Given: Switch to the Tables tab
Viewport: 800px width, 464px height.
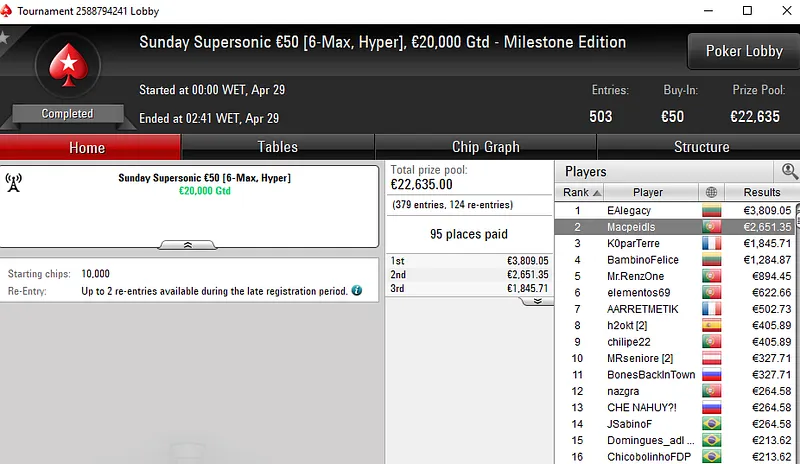Looking at the screenshot, I should (x=277, y=147).
